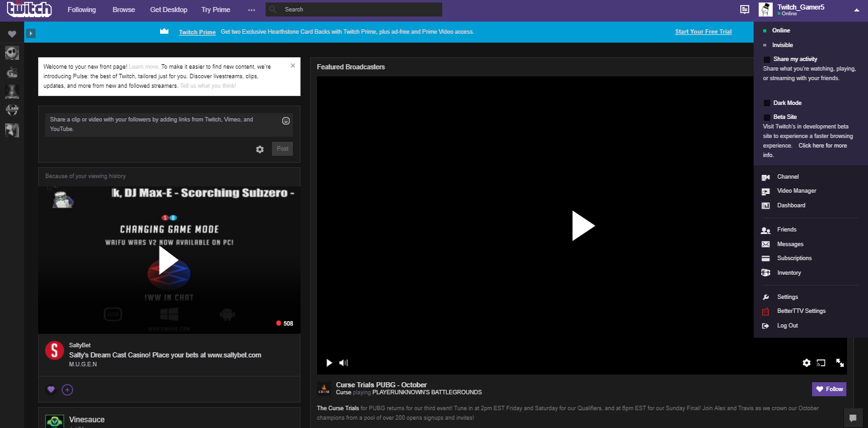The width and height of the screenshot is (868, 428).
Task: Open your Twitch Inventory
Action: pos(789,272)
